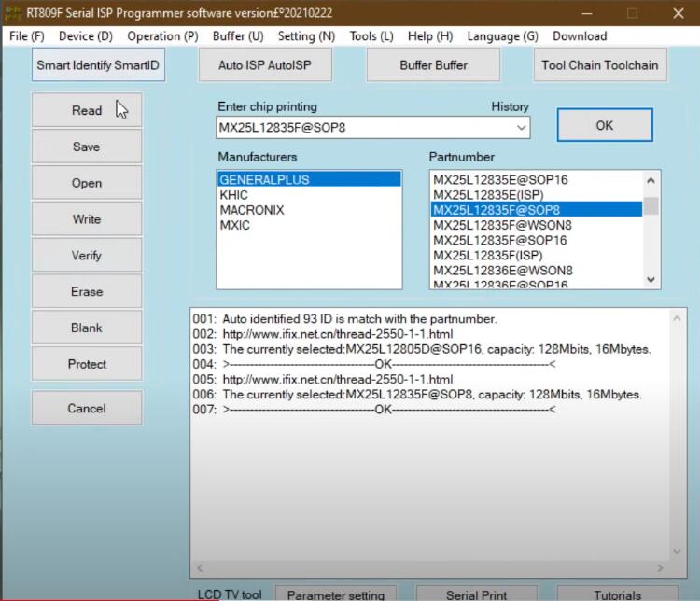Click the ifix.net.cn URL on log line 002
This screenshot has height=601, width=700.
click(x=338, y=334)
